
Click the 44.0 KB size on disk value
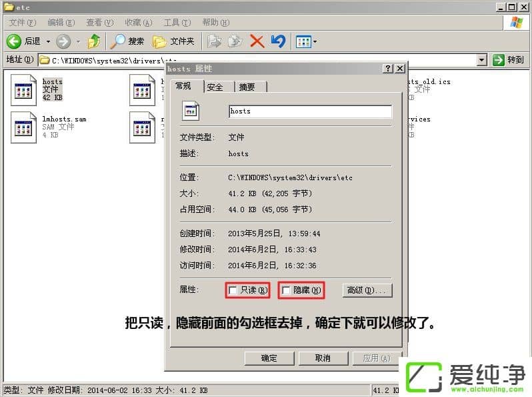(270, 210)
